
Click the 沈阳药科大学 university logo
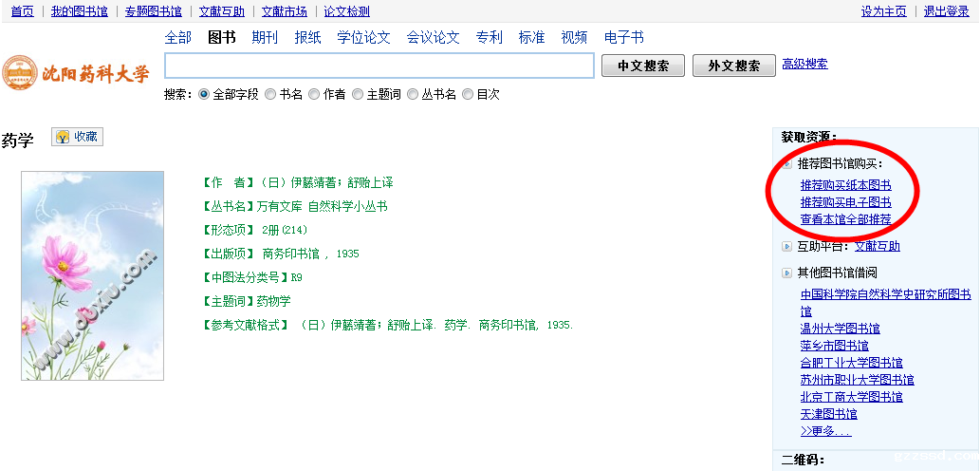(76, 73)
